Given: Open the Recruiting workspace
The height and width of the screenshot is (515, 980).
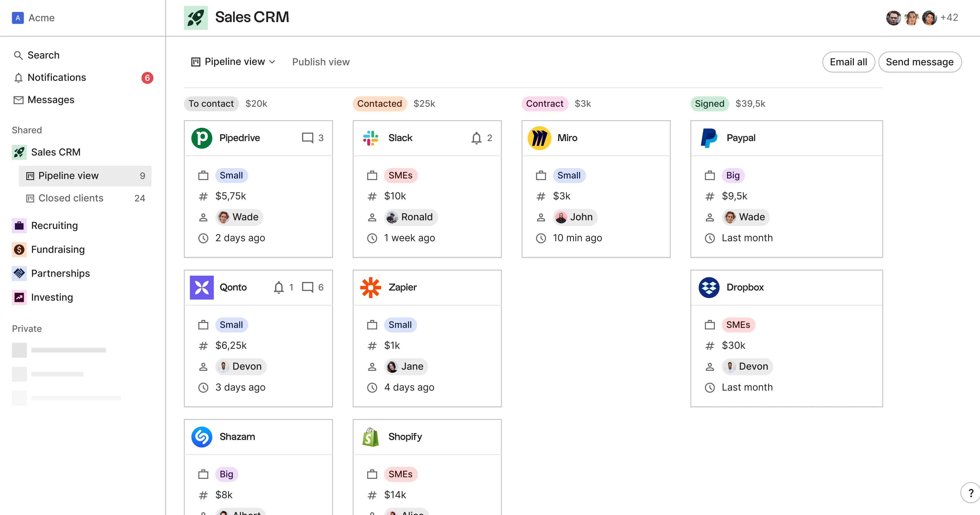Looking at the screenshot, I should [54, 226].
